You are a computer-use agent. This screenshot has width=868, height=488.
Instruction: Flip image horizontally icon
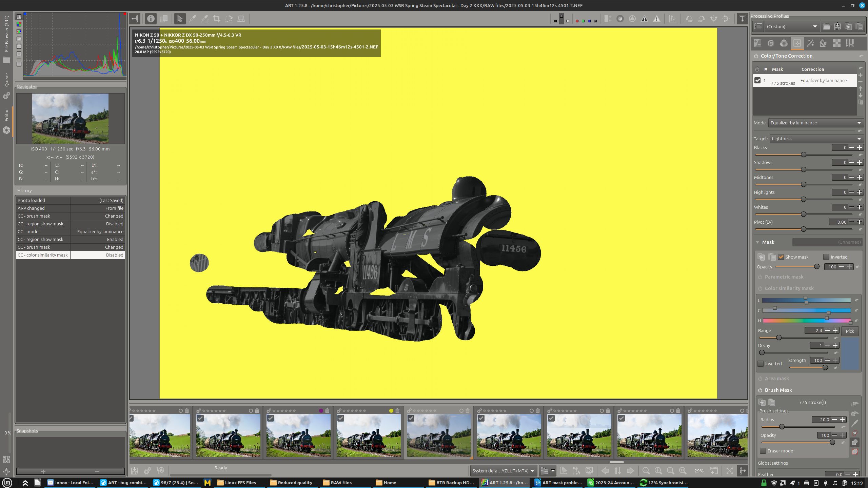(714, 19)
